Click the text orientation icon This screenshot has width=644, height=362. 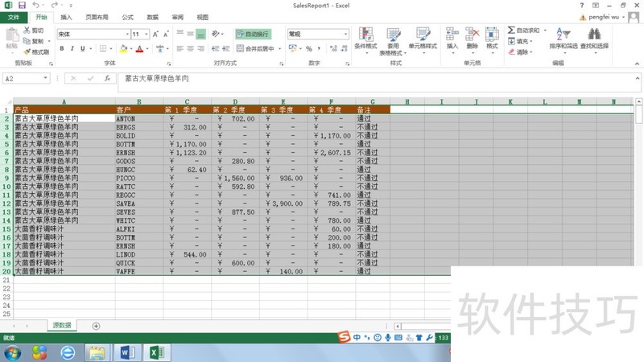tap(216, 34)
